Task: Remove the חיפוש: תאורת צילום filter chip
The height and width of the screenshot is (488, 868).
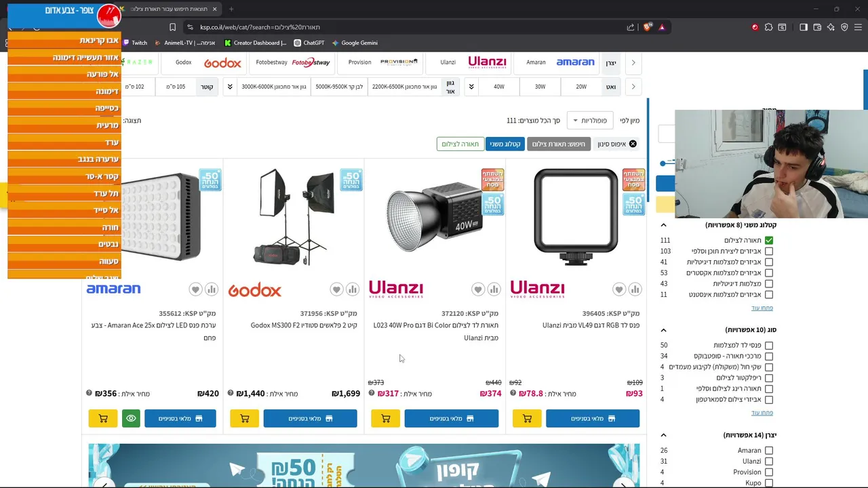Action: click(x=558, y=144)
